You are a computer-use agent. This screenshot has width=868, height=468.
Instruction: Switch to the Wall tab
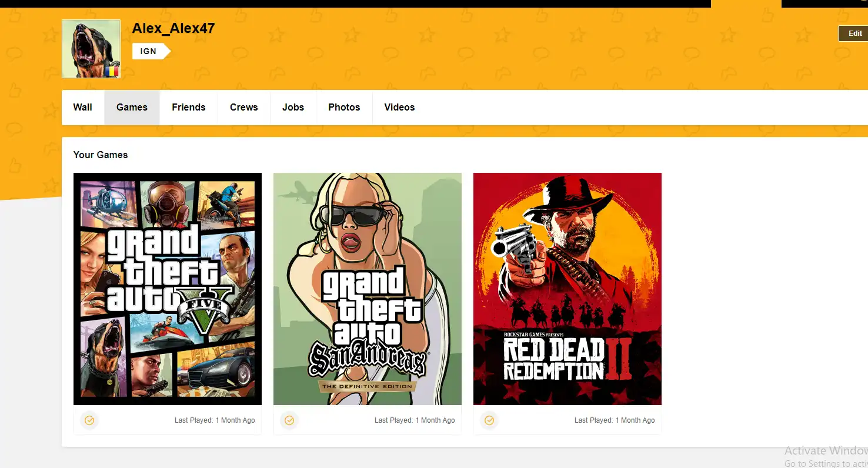83,107
